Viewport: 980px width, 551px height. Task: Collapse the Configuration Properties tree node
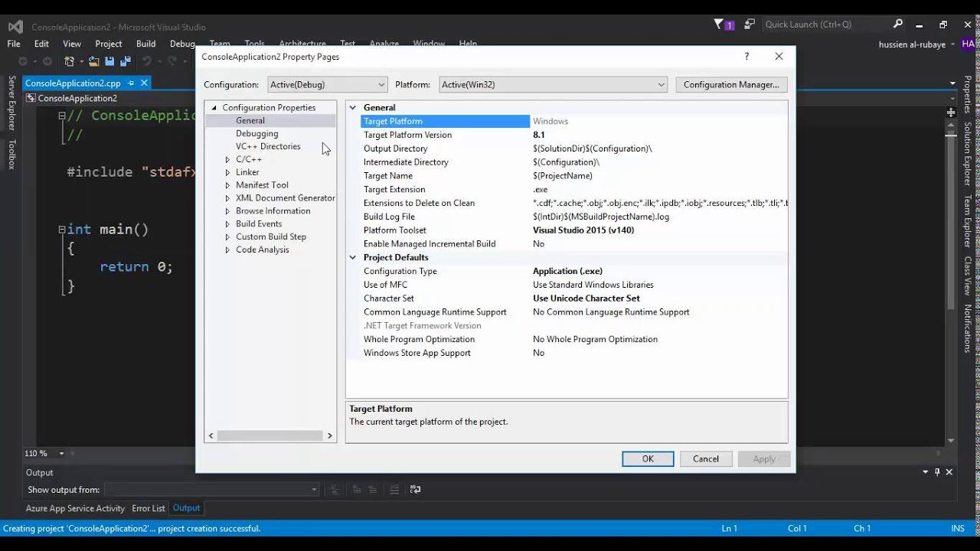(214, 108)
